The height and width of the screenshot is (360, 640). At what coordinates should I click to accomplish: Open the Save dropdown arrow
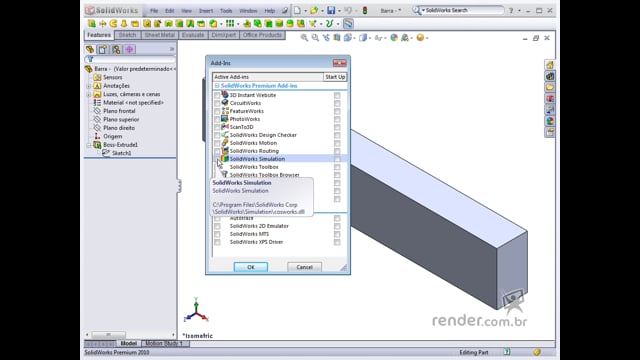[339, 11]
